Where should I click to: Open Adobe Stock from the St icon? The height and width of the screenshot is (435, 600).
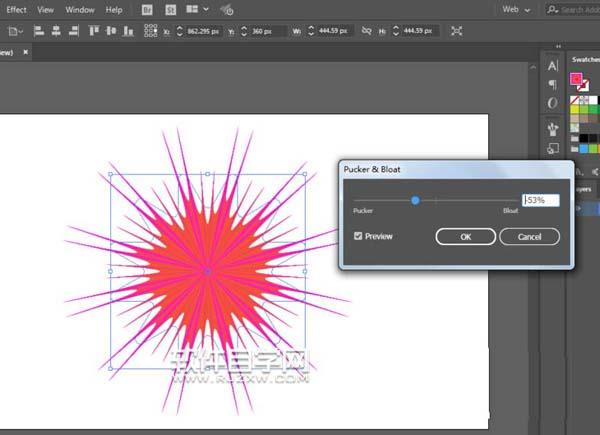170,10
